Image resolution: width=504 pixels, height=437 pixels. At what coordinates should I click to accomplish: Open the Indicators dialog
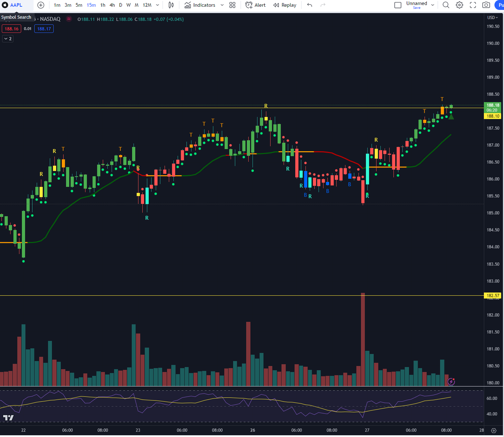(200, 5)
